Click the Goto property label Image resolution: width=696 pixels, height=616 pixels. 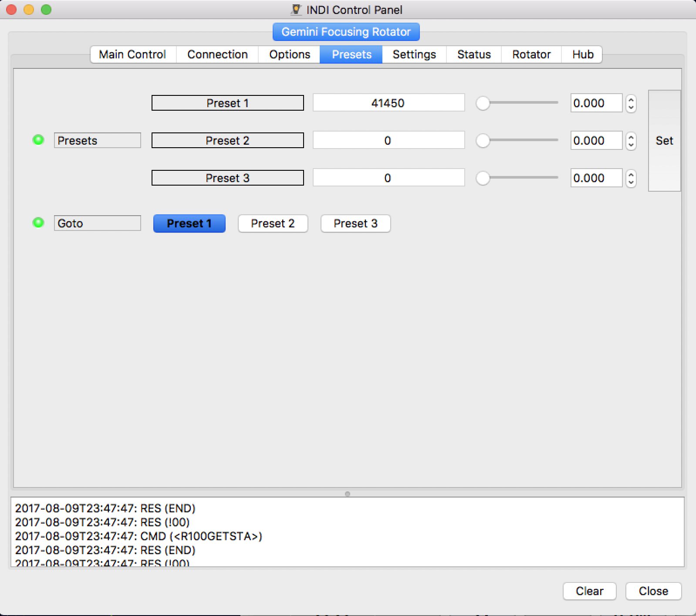coord(98,223)
